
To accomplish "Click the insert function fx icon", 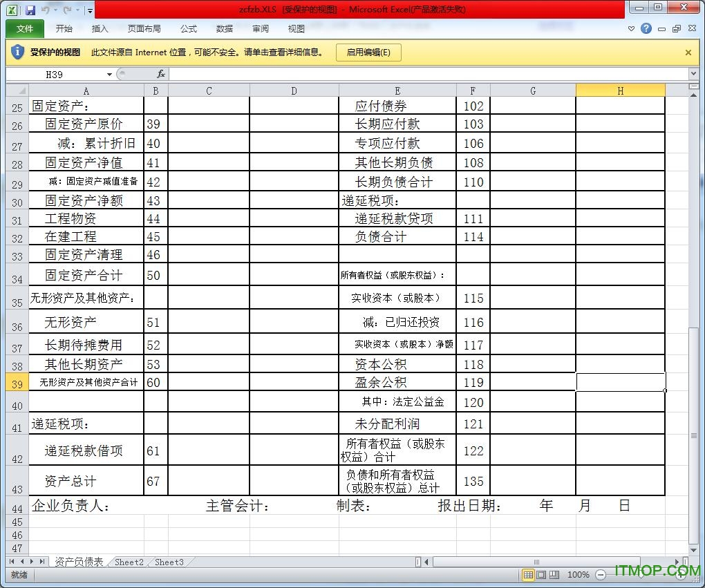I will point(161,74).
